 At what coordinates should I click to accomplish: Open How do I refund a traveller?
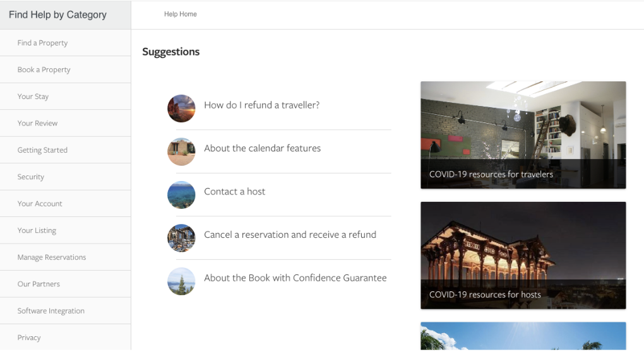pyautogui.click(x=261, y=105)
